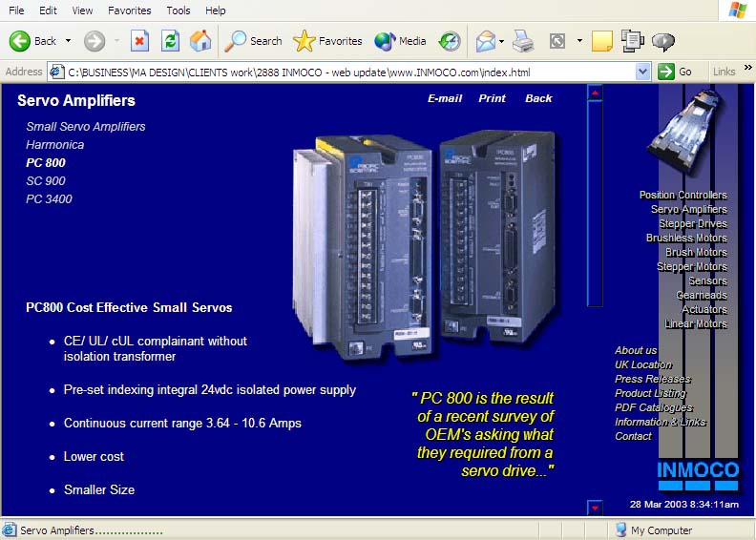
Task: Click the stacked documents toolbar icon
Action: [x=632, y=41]
